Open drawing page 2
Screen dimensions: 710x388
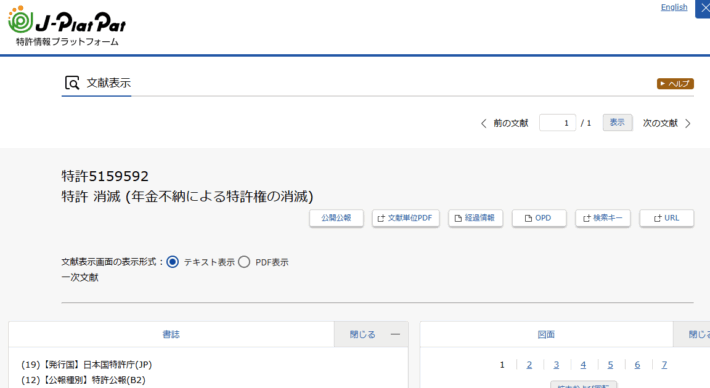(529, 365)
